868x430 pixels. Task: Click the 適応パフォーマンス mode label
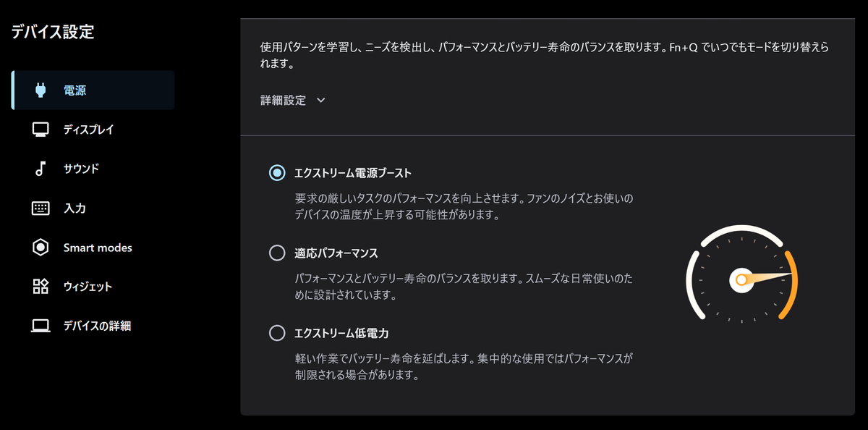tap(336, 253)
